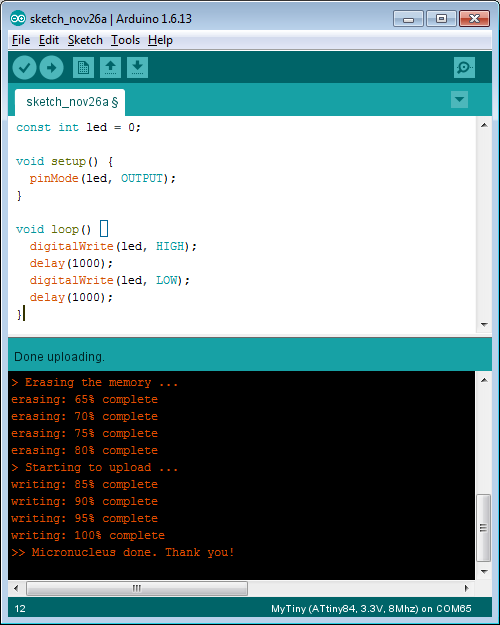Click console horizontal scroll right arrow
Image resolution: width=500 pixels, height=625 pixels.
click(467, 588)
